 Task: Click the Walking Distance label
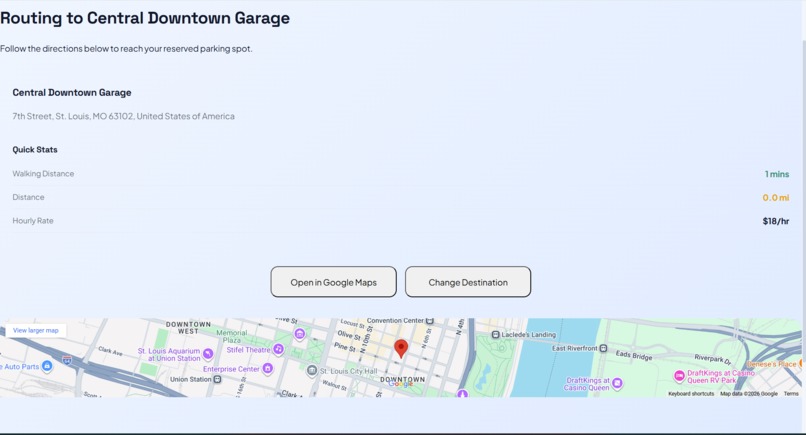point(43,174)
